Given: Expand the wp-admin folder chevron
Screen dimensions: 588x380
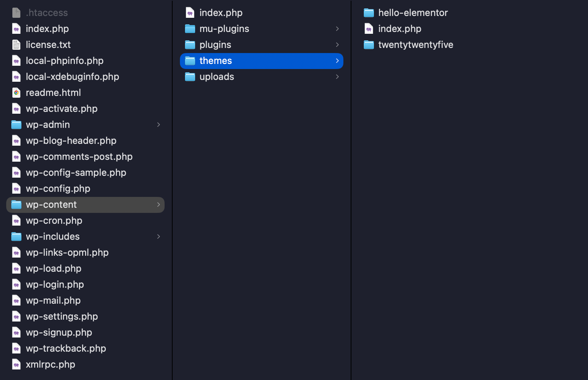Looking at the screenshot, I should [x=158, y=125].
